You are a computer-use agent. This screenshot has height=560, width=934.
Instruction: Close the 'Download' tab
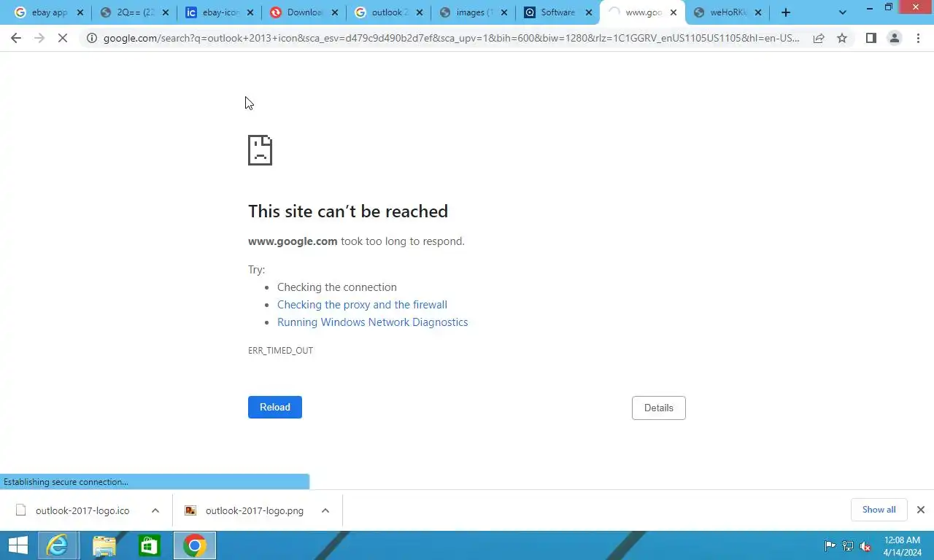335,12
